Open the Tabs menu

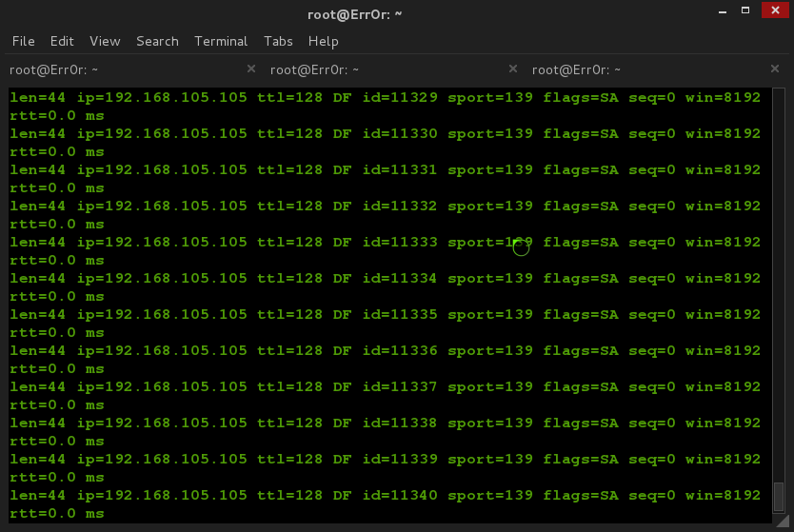tap(278, 41)
